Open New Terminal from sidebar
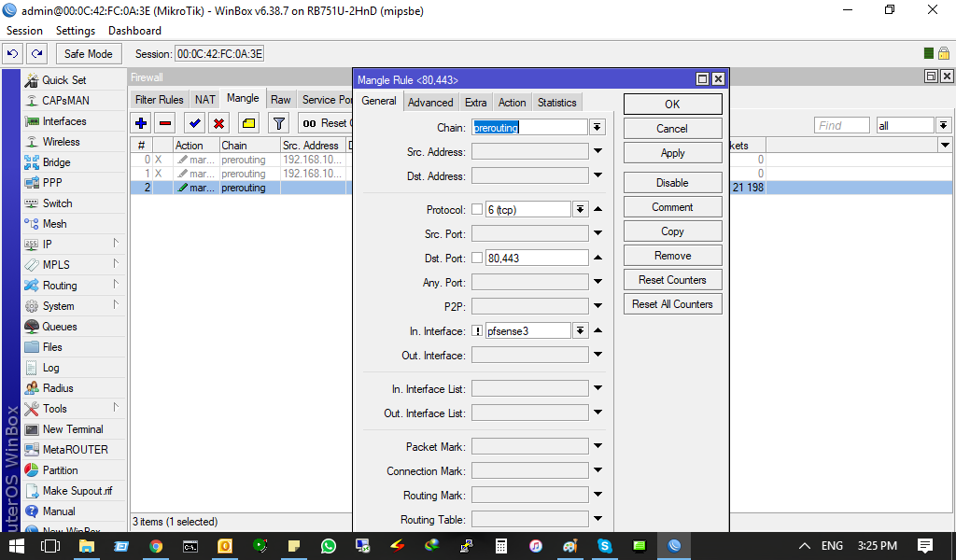This screenshot has height=560, width=956. [x=73, y=429]
